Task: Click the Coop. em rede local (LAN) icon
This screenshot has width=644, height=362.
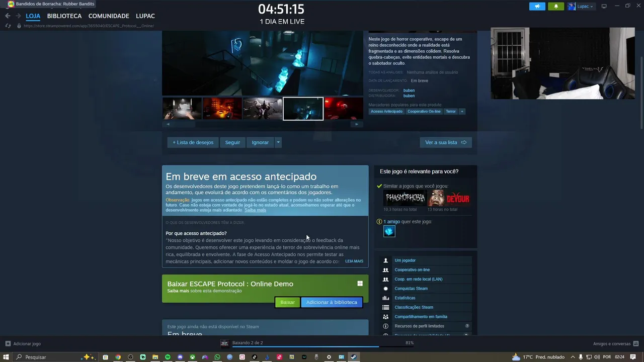Action: (x=385, y=279)
